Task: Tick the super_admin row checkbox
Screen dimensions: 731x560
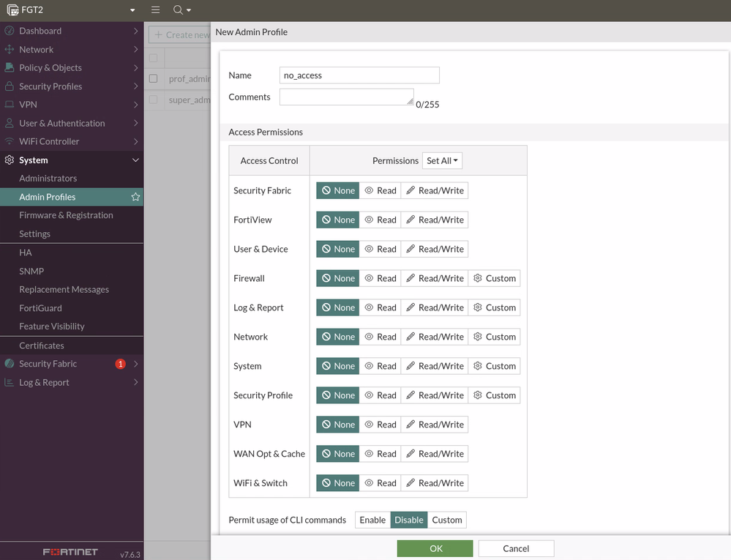Action: coord(154,100)
